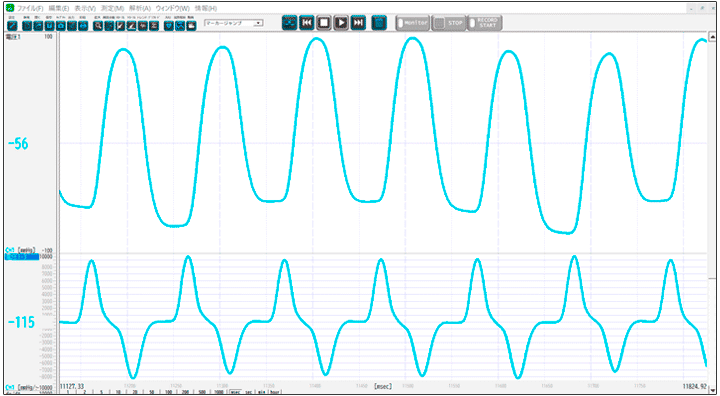Screen dimensions: 720x396
Task: Click the vertical scrollbar up arrow
Action: point(712,35)
